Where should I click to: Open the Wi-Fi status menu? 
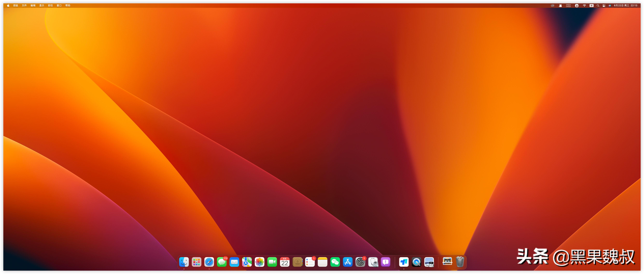coord(584,5)
